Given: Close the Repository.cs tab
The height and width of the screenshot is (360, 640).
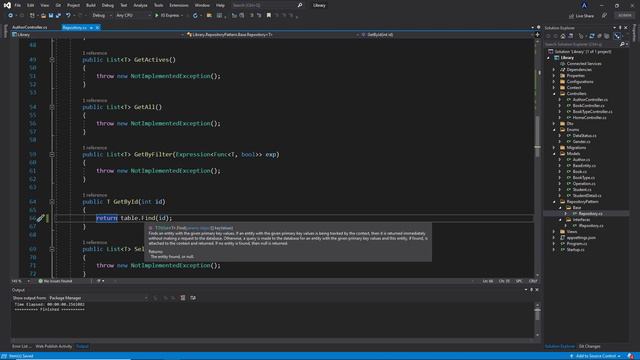Looking at the screenshot, I should click(x=98, y=27).
